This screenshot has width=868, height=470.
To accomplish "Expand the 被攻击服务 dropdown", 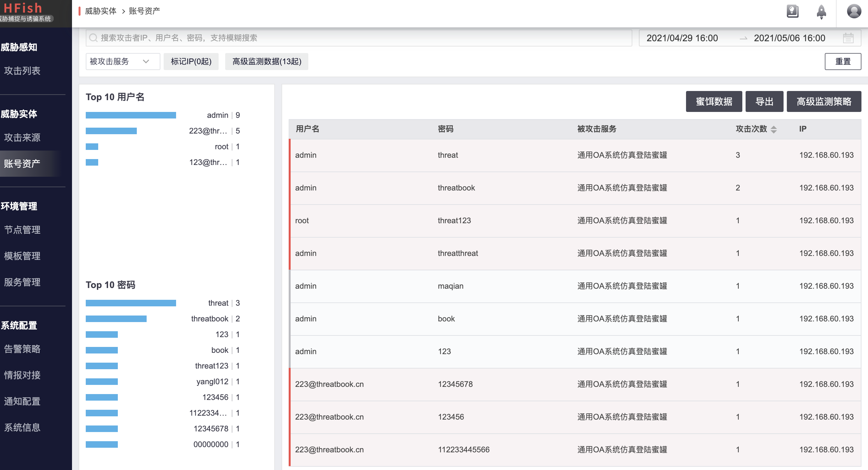I will tap(123, 61).
